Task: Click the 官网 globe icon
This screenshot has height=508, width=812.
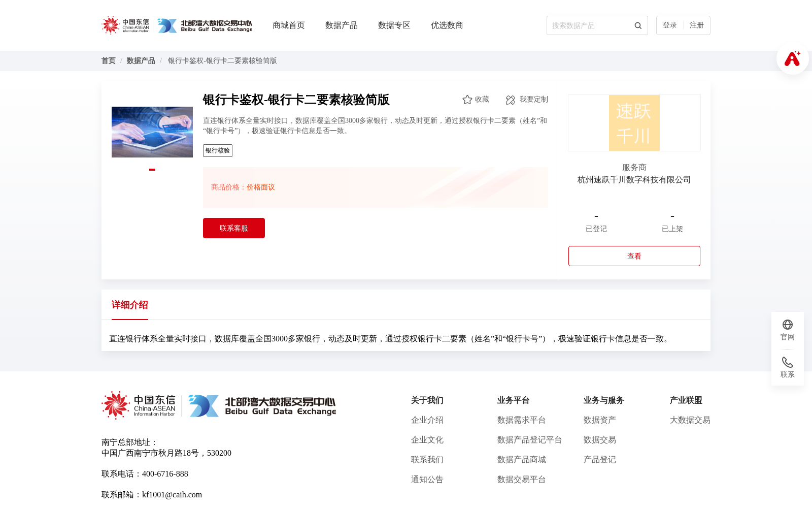Action: 788,325
